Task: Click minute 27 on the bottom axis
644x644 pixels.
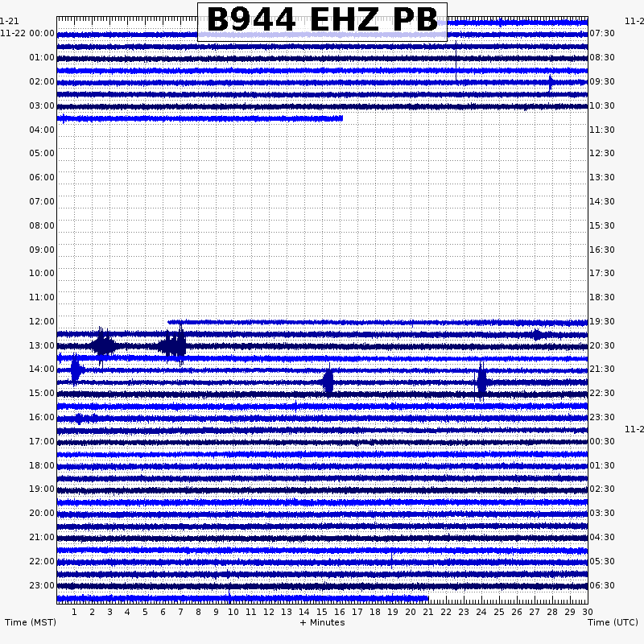Action: tap(535, 612)
